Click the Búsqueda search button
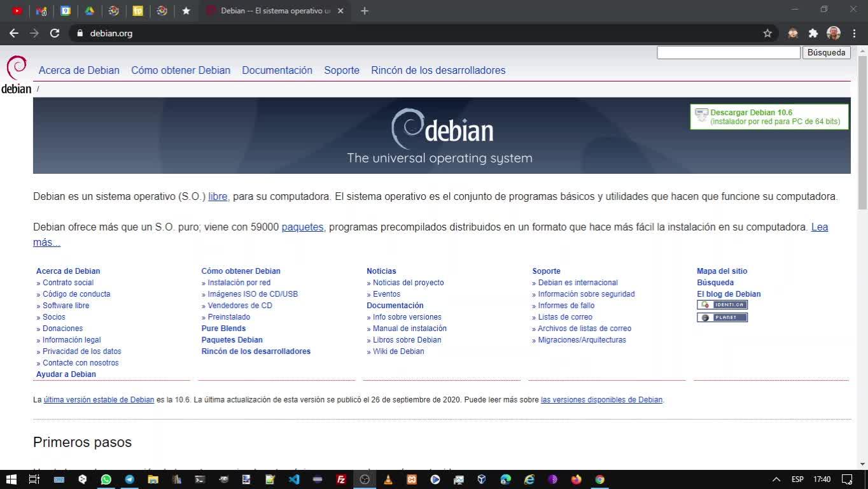 [826, 53]
